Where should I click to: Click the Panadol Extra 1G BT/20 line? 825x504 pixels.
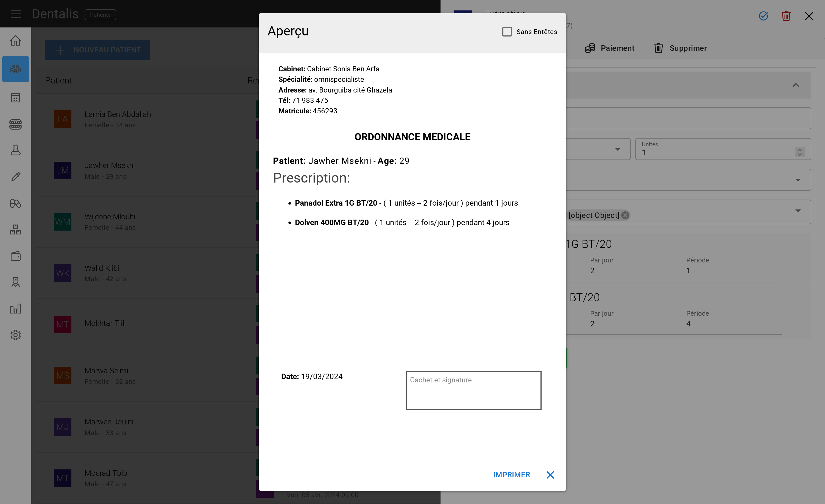click(406, 203)
